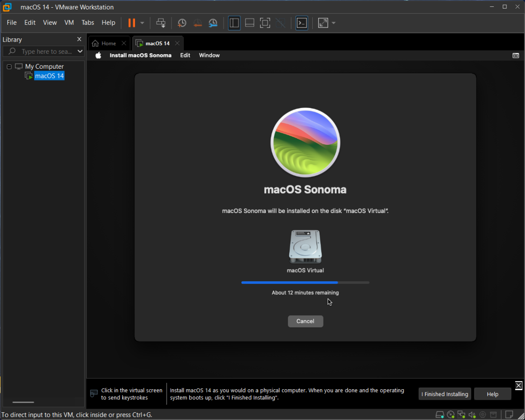The height and width of the screenshot is (420, 525).
Task: Select the macOS 14 VM in library
Action: 49,76
